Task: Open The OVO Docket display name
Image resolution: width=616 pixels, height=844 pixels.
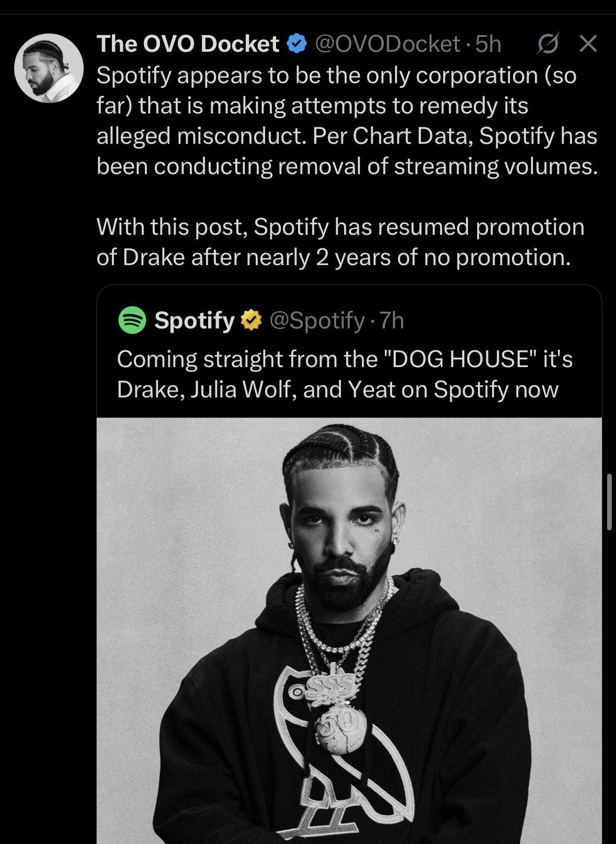Action: point(188,44)
